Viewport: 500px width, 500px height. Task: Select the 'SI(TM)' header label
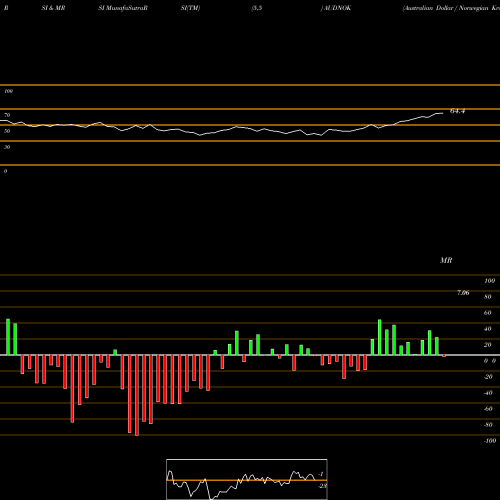190,8
